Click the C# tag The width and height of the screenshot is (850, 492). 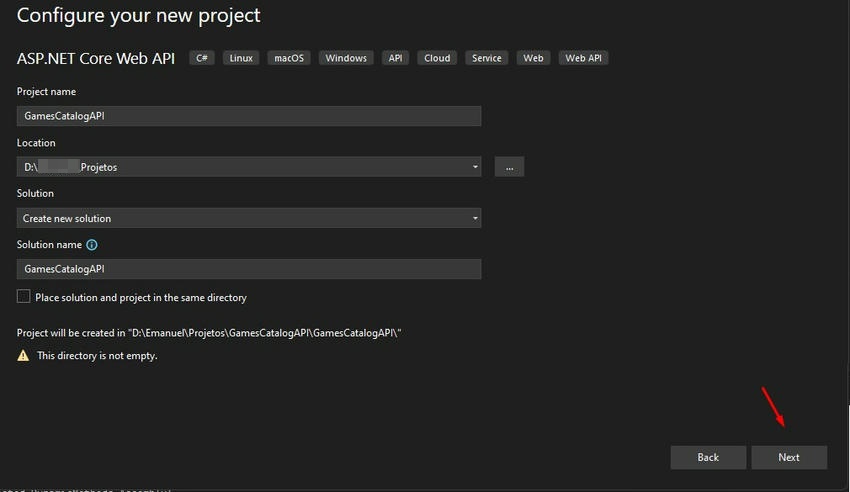[202, 58]
